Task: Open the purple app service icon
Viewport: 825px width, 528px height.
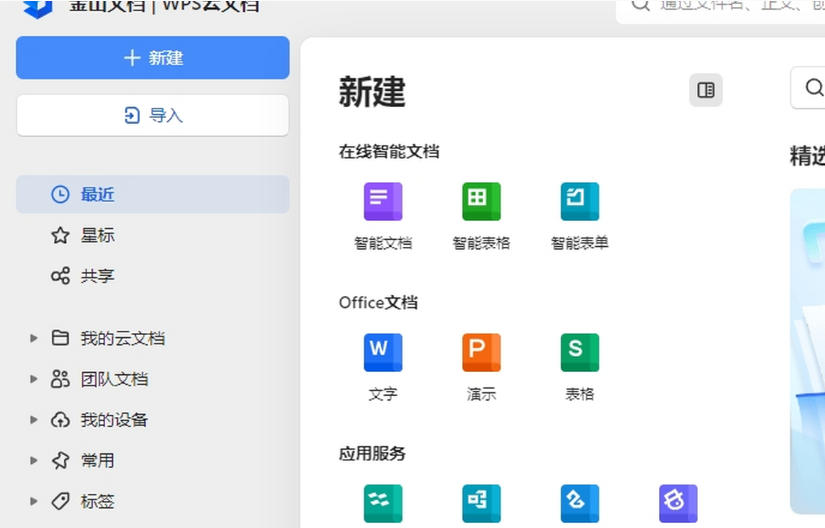Action: 678,503
